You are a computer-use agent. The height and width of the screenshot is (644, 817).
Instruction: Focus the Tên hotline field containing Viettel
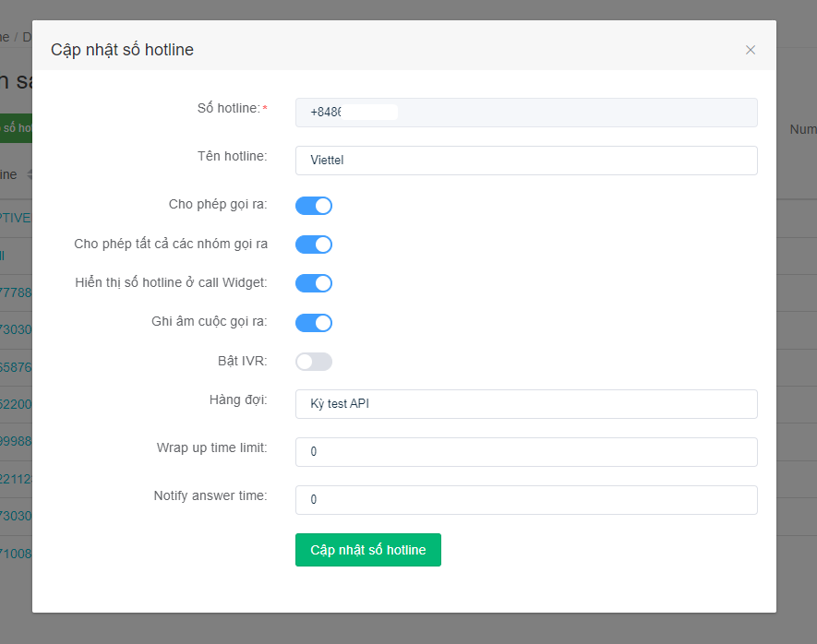click(x=526, y=161)
